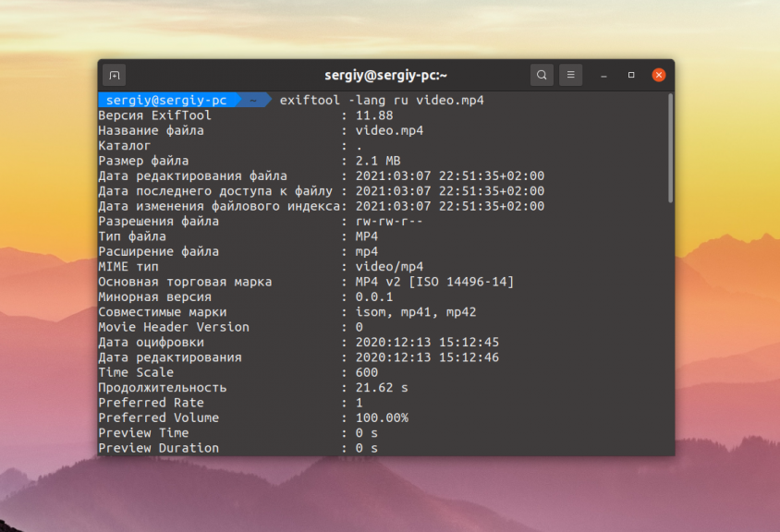Click the blue sergiy@sergiy-pc prompt segment
The height and width of the screenshot is (532, 780).
pos(165,100)
